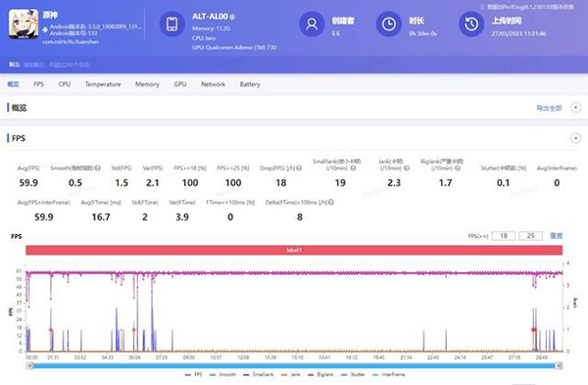Click help icon next to Jank metric
The image size is (588, 385).
[x=407, y=168]
